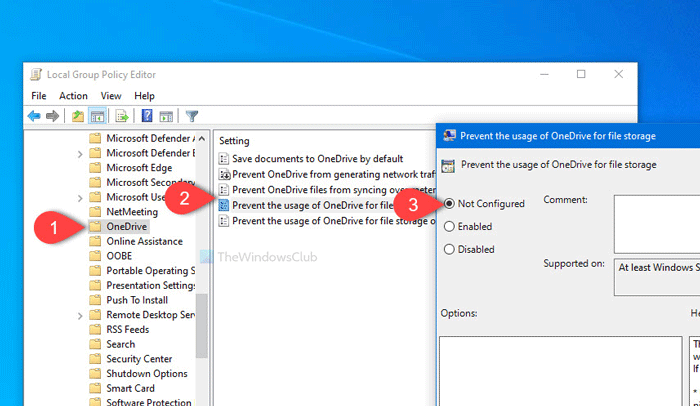Click inside the Comment text box

pos(657,224)
